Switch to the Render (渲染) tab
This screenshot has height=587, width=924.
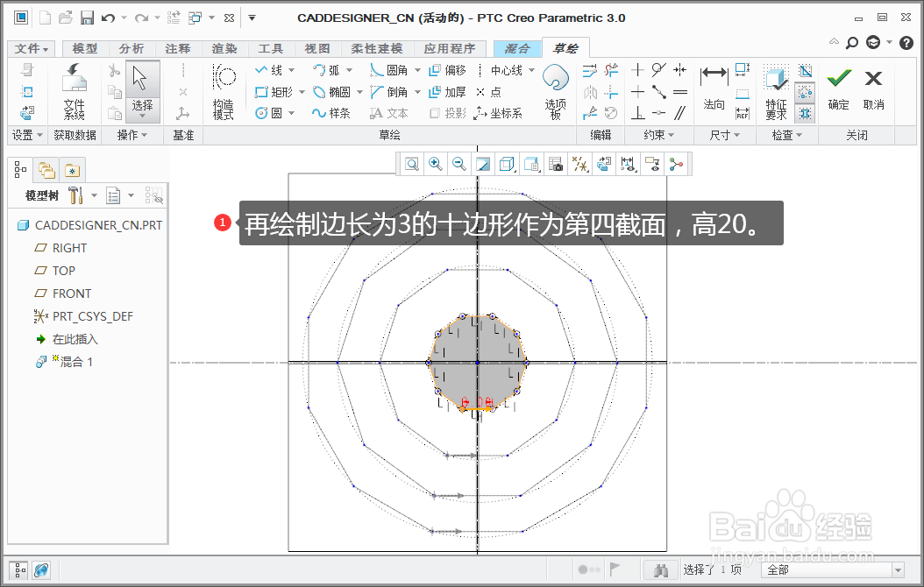click(x=224, y=48)
